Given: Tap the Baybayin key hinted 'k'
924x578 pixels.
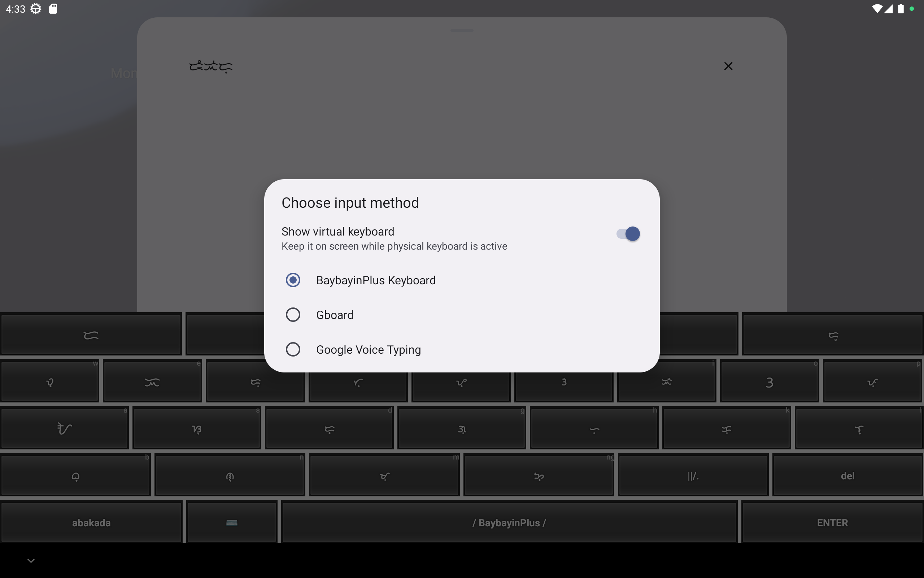Looking at the screenshot, I should click(726, 428).
